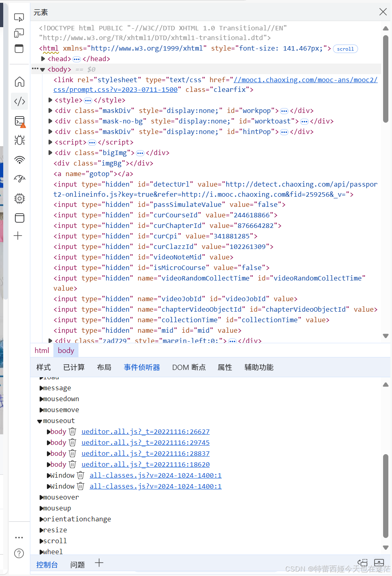Select the body breadcrumb item
392x576 pixels.
coord(66,351)
